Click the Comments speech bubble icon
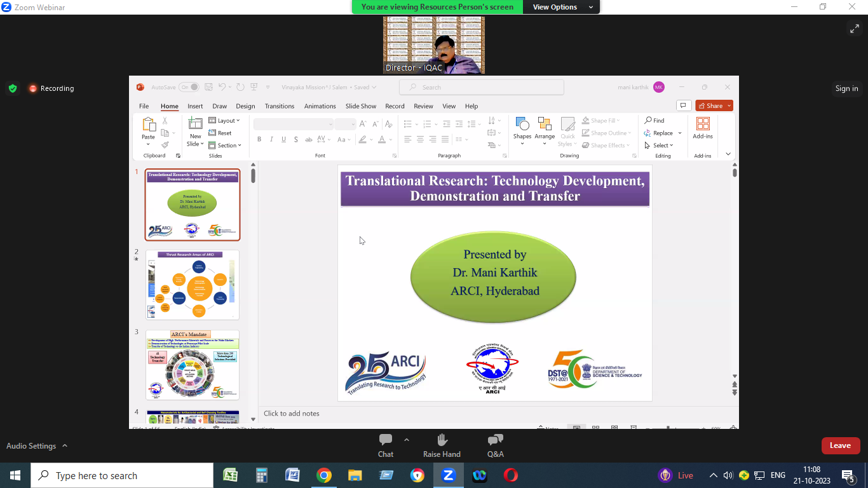The height and width of the screenshot is (488, 868). point(684,105)
